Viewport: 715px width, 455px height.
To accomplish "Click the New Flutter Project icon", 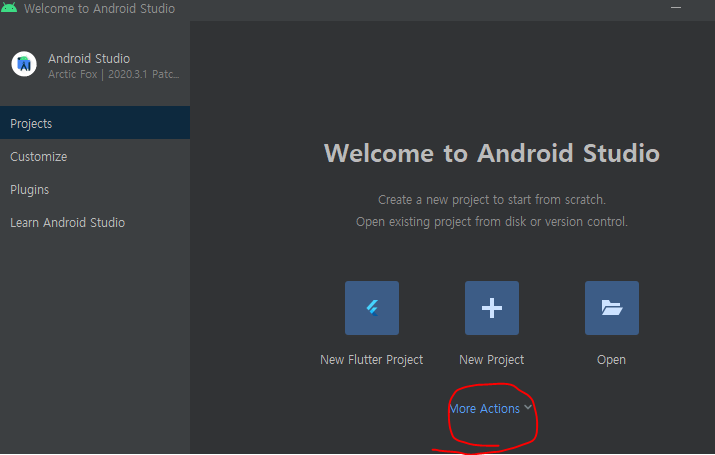I will pyautogui.click(x=372, y=308).
